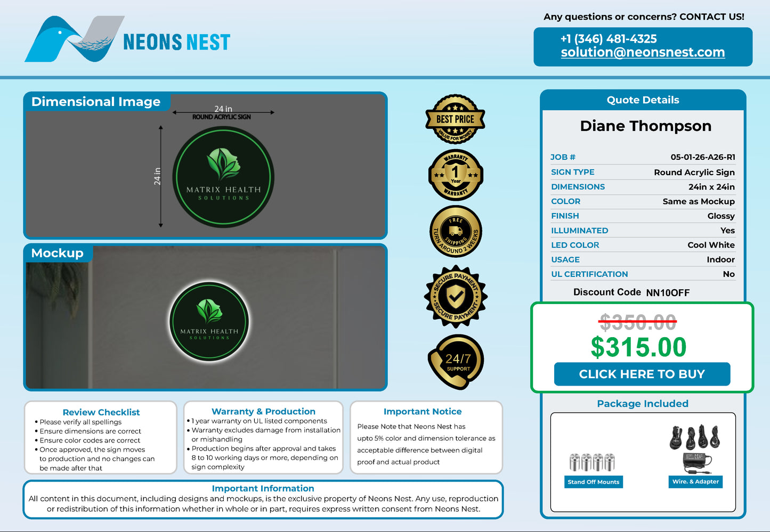Click the customer name Diane Thompson

coord(645,126)
